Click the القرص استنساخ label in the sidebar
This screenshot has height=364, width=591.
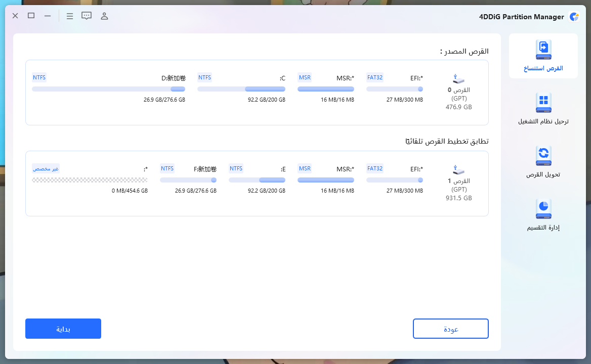pyautogui.click(x=543, y=68)
